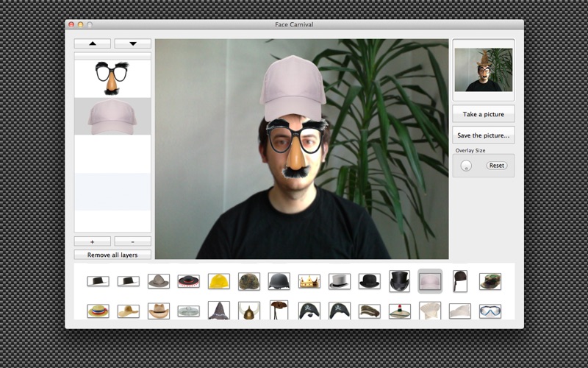This screenshot has width=588, height=368.
Task: Choose the gray wide-brim ranger hat overlay
Action: click(159, 281)
